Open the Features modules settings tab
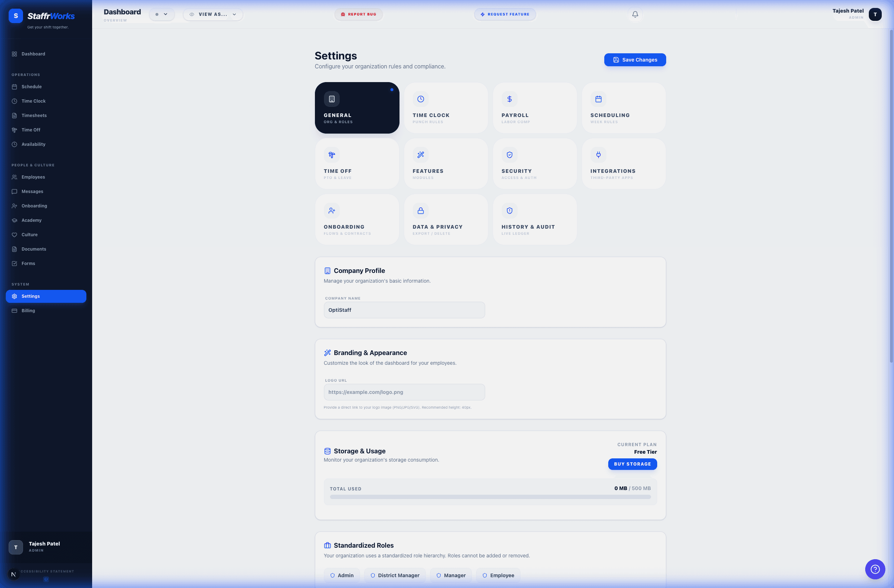Screen dimensions: 894x588 click(446, 163)
